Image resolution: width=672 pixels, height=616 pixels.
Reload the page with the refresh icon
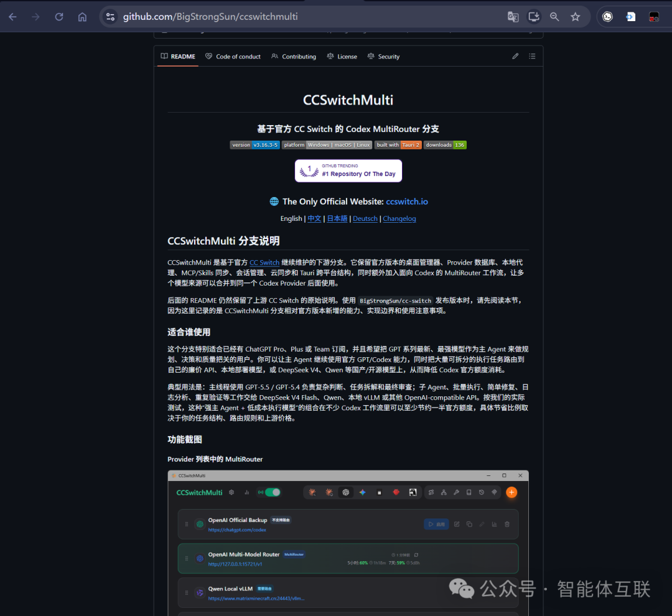(59, 17)
